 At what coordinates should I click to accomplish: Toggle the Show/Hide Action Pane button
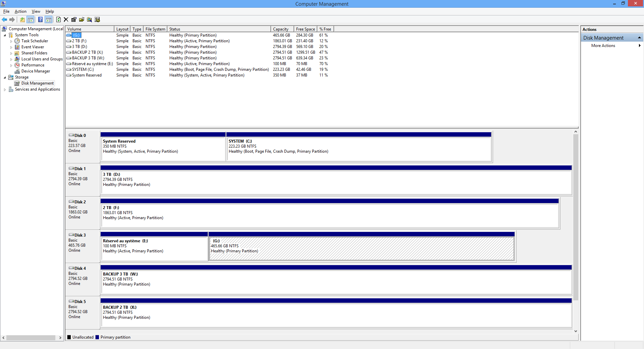[x=49, y=19]
